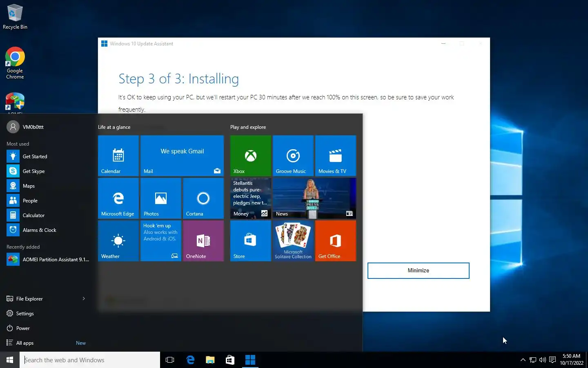Click the Minimize button in Update Assistant
Screen dimensions: 588x368
pyautogui.click(x=419, y=271)
